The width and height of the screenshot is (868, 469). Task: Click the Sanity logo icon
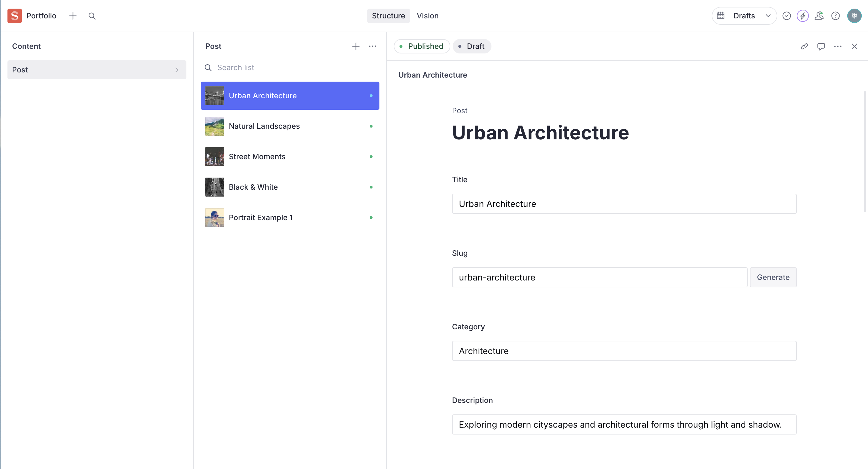(x=14, y=16)
